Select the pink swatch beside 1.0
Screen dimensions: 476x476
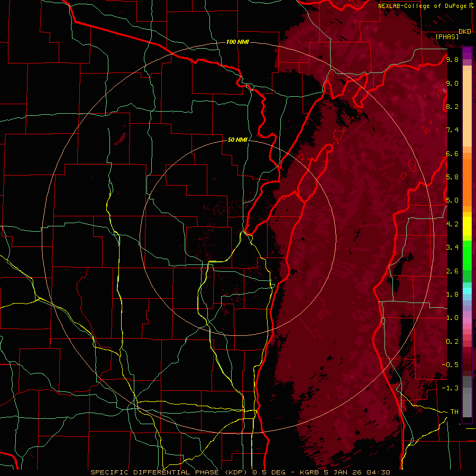[467, 321]
